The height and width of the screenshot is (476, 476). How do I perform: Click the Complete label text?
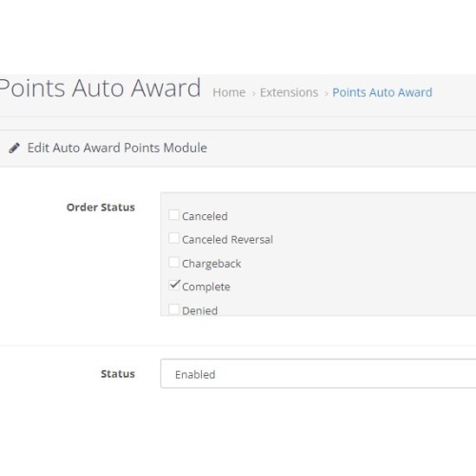[x=206, y=287]
